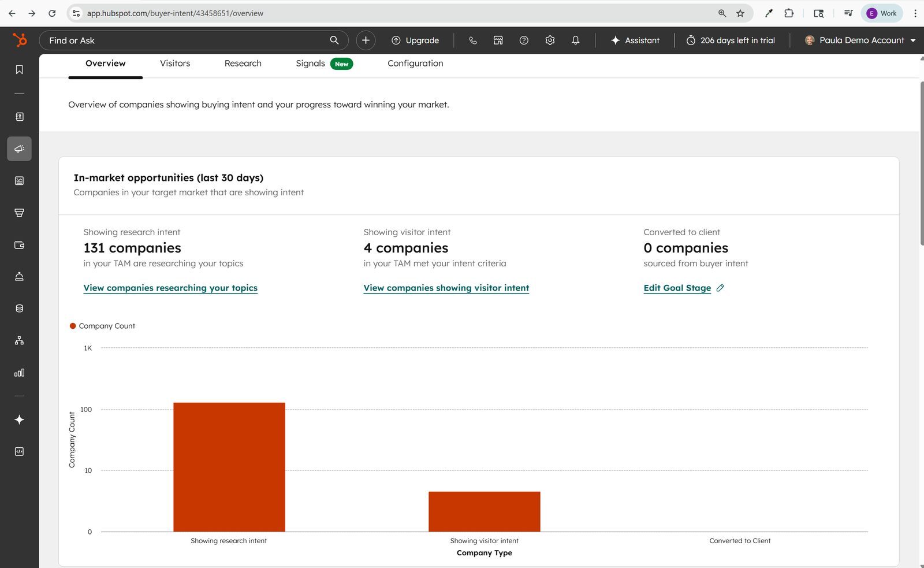
Task: Switch to the Configuration tab
Action: 415,64
